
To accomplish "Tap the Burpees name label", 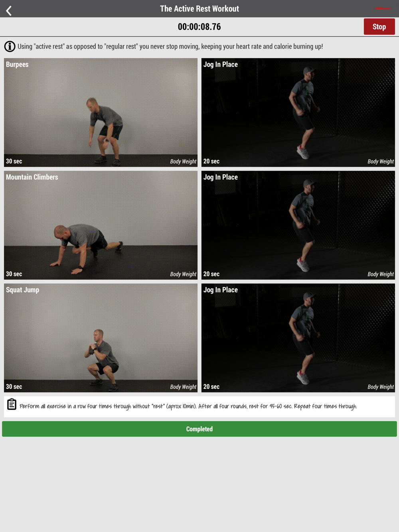I will (x=17, y=65).
